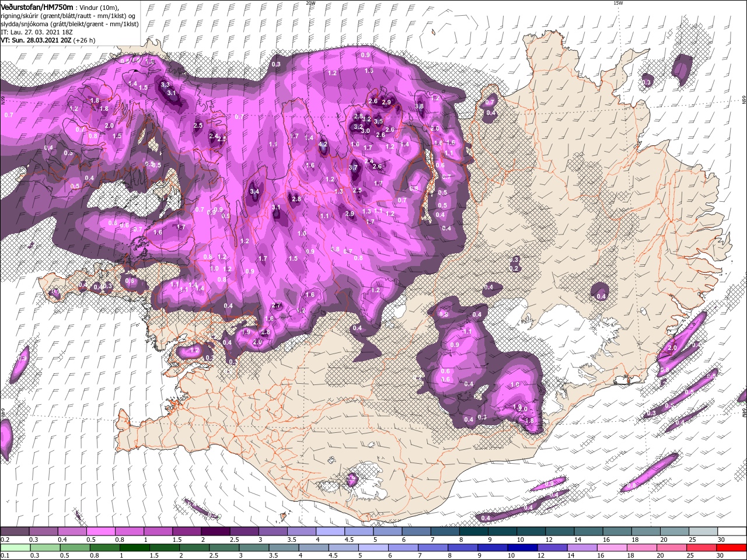The image size is (747, 560).
Task: Pick grey-green lower swatch between 3 and 3.5
Action: [x=254, y=547]
